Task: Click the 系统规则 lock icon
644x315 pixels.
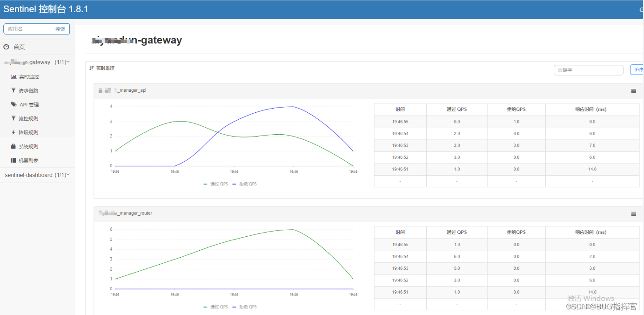Action: (x=13, y=146)
